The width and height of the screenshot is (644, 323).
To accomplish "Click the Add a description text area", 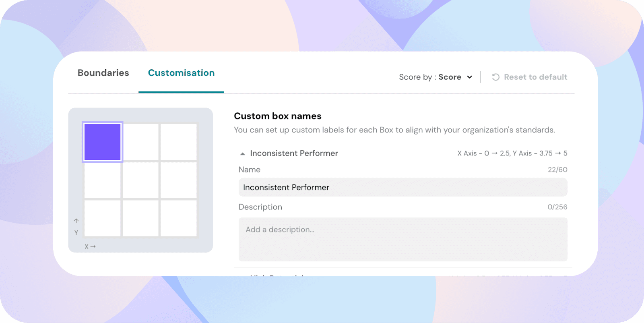I will click(402, 239).
